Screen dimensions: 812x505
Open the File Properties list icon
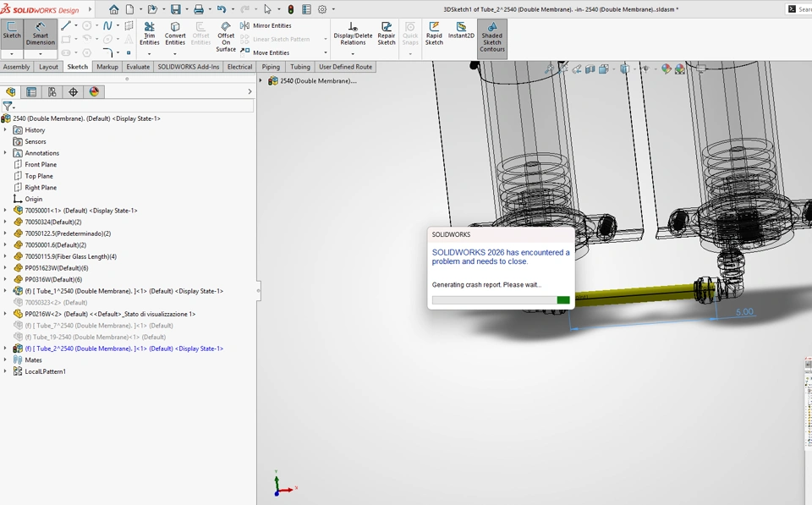pyautogui.click(x=306, y=9)
